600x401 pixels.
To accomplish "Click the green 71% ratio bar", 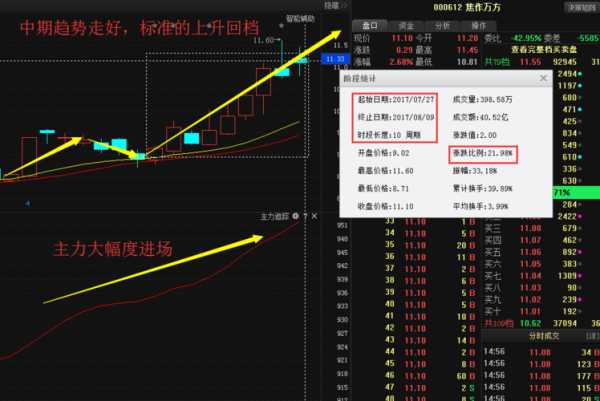I will [x=576, y=192].
